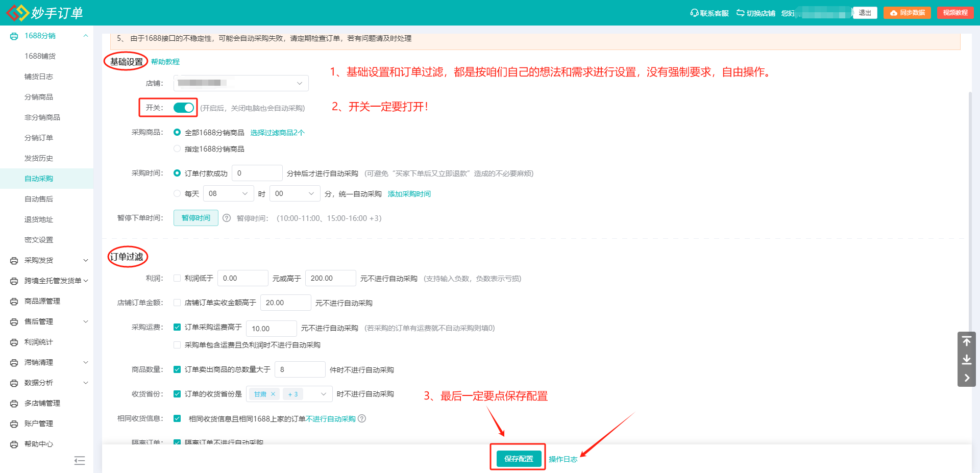
Task: Click the 联系客服 headset icon
Action: 694,13
